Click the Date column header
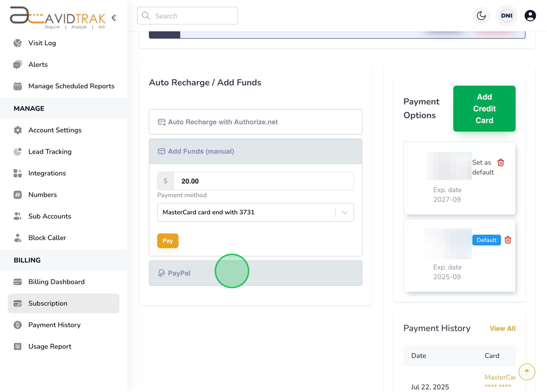547x392 pixels. [419, 356]
